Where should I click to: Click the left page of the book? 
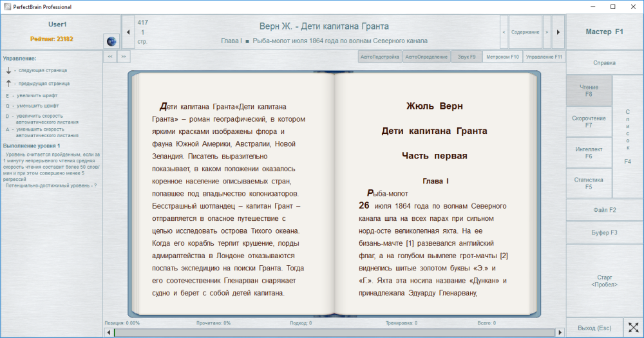tap(233, 194)
